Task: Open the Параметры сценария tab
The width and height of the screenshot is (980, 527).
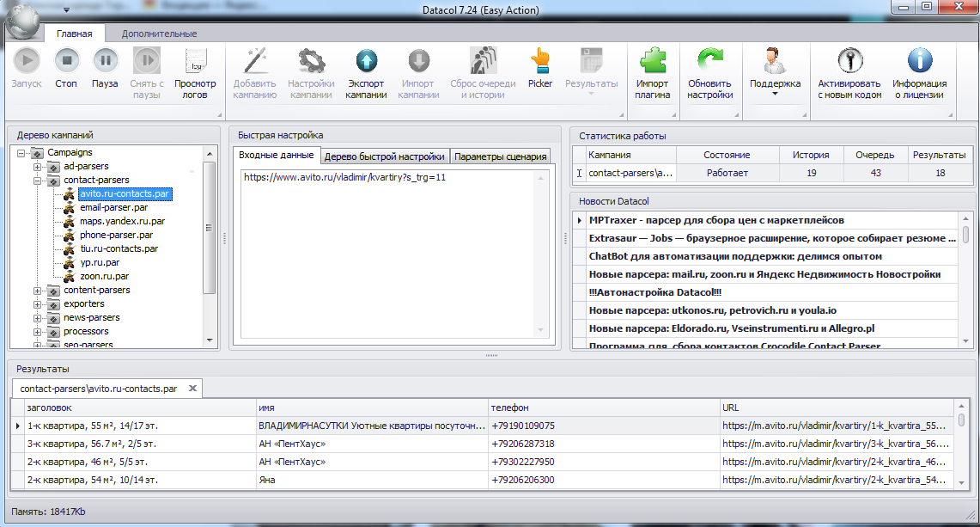Action: 501,156
